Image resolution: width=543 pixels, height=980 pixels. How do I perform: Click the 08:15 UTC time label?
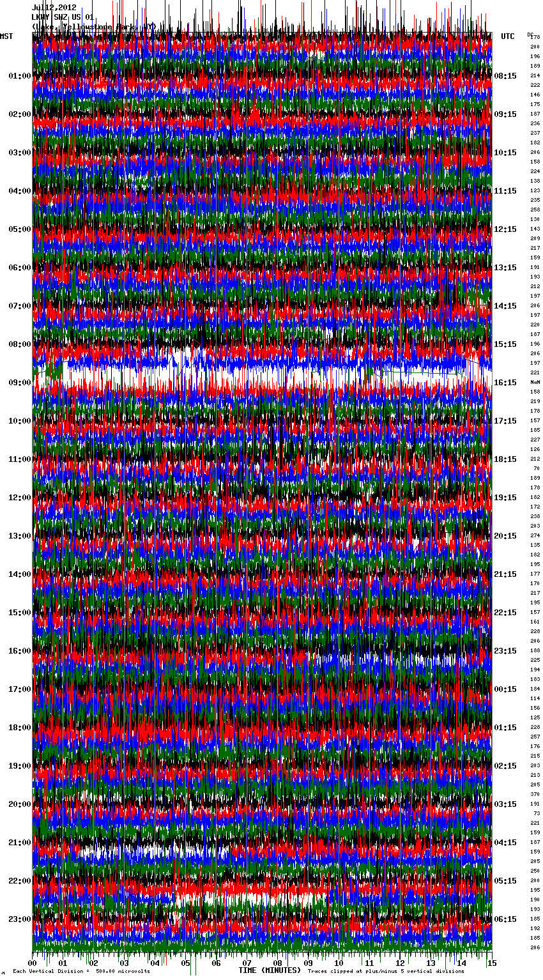(505, 76)
